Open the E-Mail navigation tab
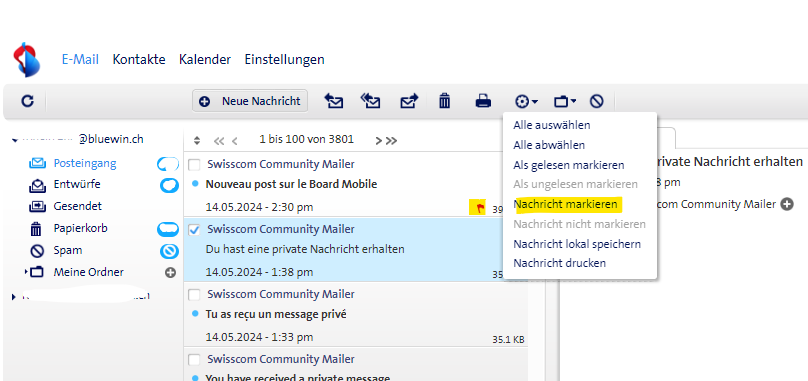Screen dimensions: 808x381 click(80, 59)
